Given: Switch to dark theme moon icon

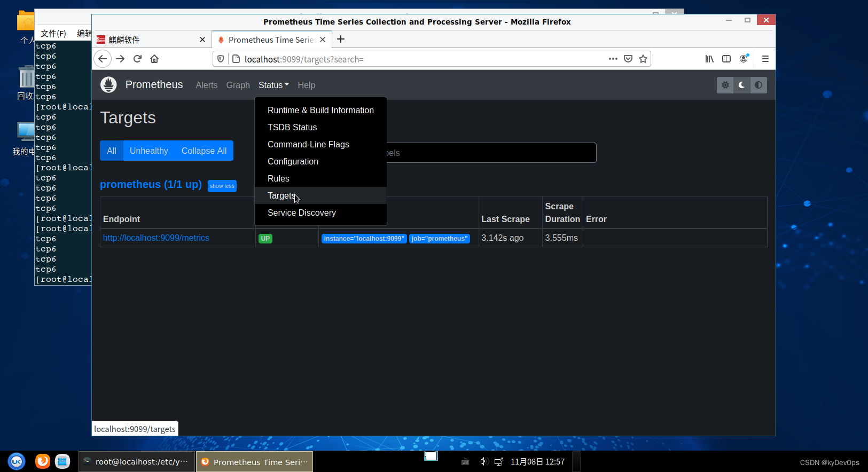Looking at the screenshot, I should point(741,85).
